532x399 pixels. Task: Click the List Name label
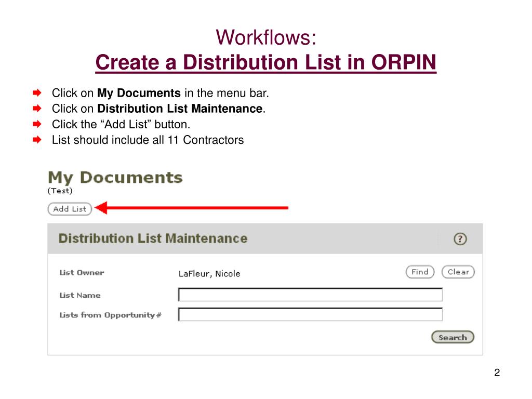tap(80, 295)
